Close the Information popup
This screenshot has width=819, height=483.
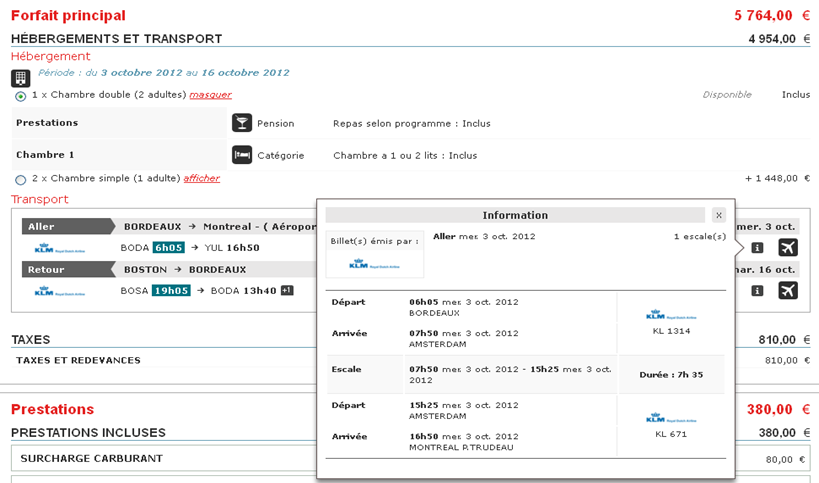coord(718,215)
